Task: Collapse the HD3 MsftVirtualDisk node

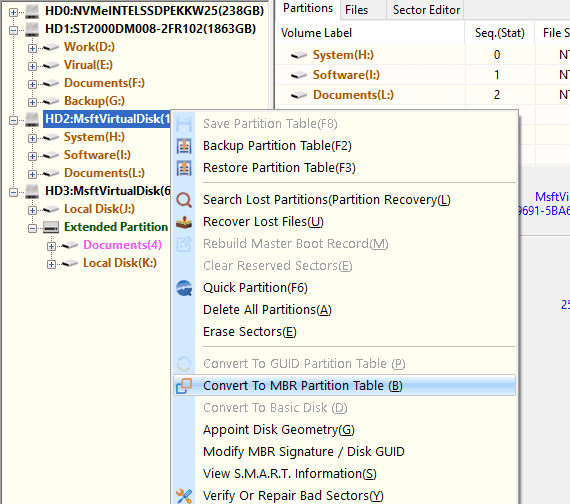Action: (x=13, y=192)
